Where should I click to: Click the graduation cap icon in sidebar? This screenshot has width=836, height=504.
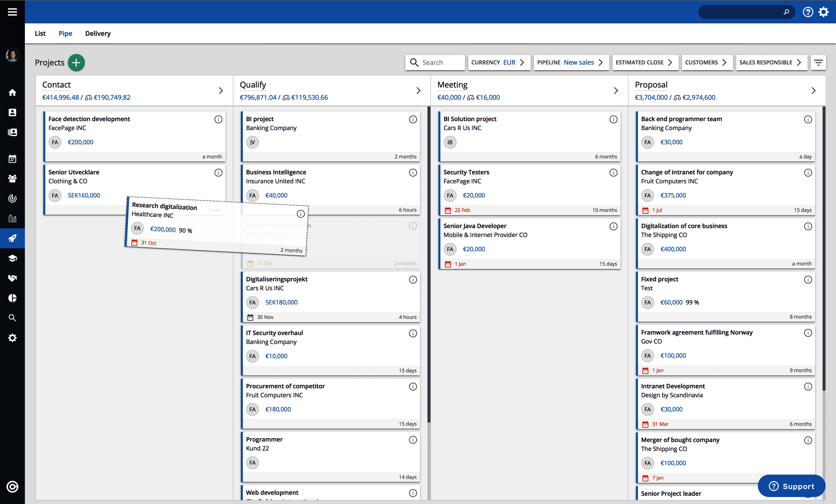pyautogui.click(x=12, y=258)
